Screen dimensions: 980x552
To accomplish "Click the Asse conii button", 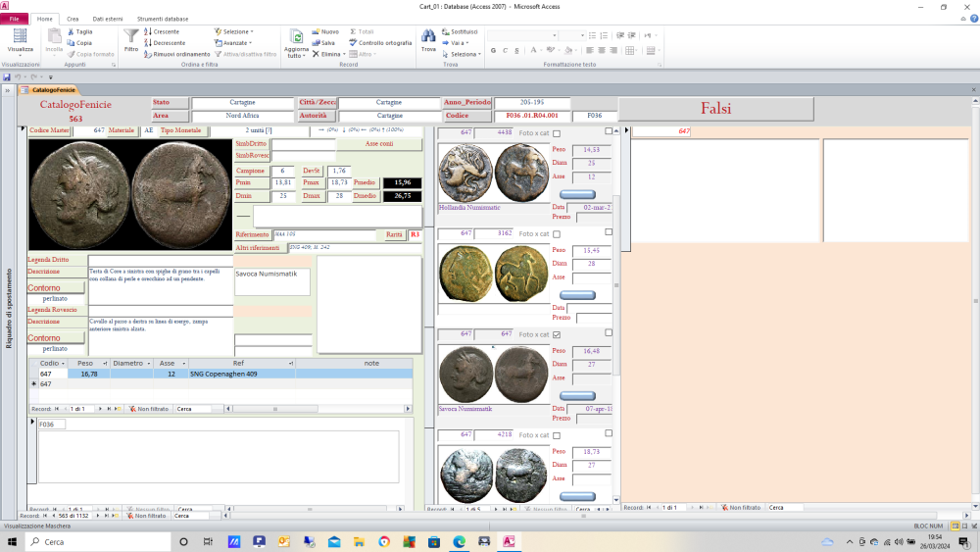I will (378, 144).
